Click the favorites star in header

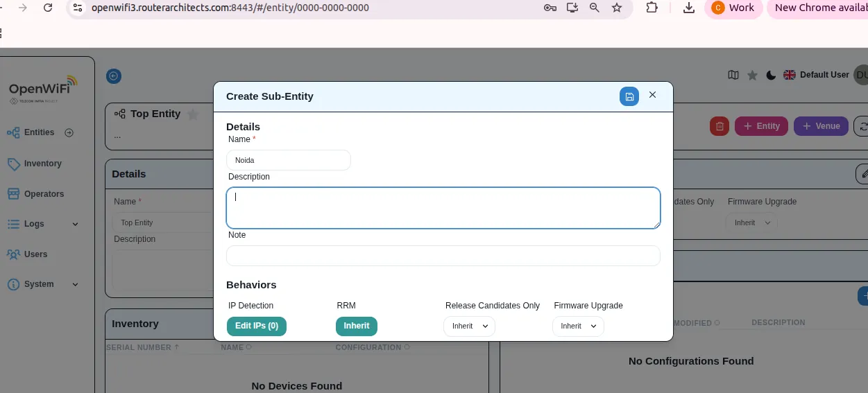[752, 75]
